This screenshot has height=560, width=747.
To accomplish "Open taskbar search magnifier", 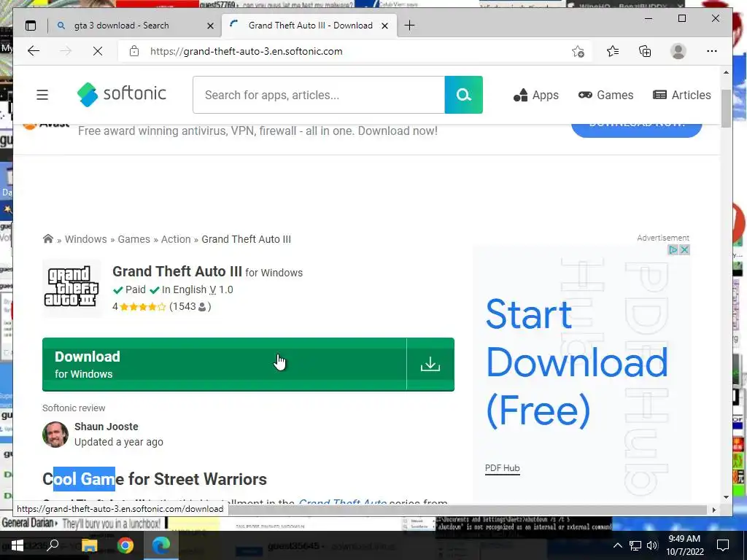I will (x=53, y=545).
